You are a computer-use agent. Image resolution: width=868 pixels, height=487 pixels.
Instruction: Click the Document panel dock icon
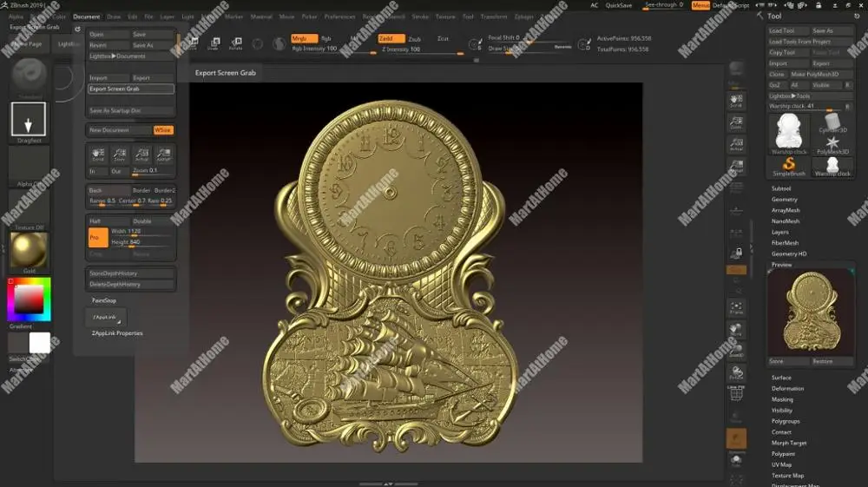pos(77,29)
